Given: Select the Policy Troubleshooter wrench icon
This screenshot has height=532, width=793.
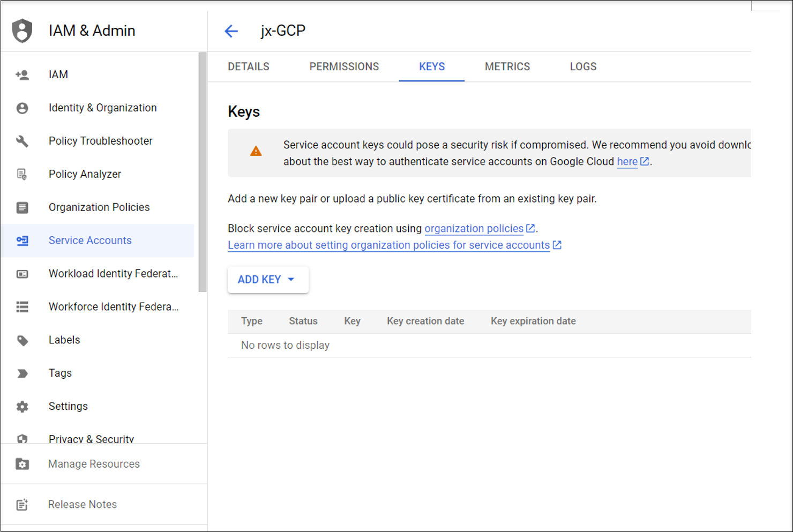Looking at the screenshot, I should [x=22, y=141].
